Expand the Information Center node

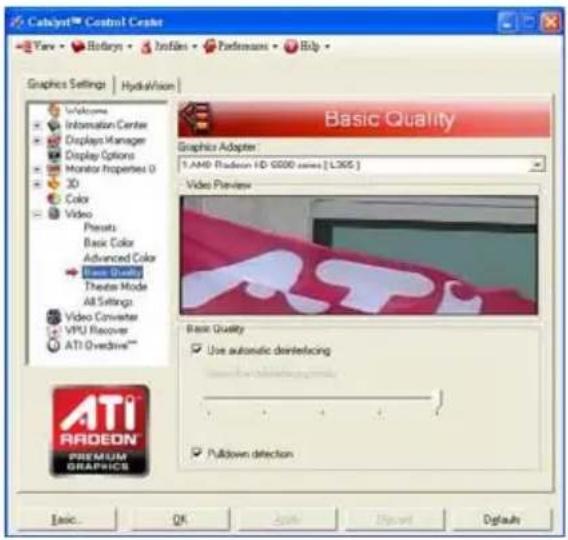37,125
